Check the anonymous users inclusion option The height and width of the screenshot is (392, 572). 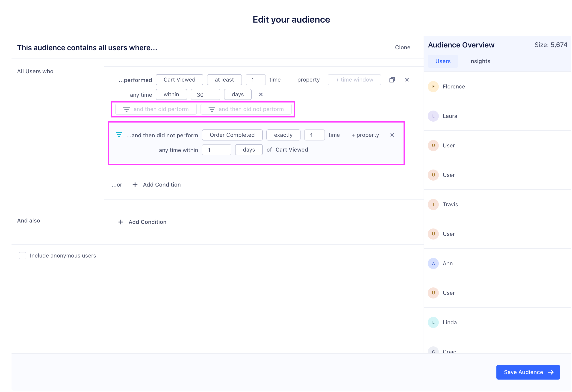[23, 256]
